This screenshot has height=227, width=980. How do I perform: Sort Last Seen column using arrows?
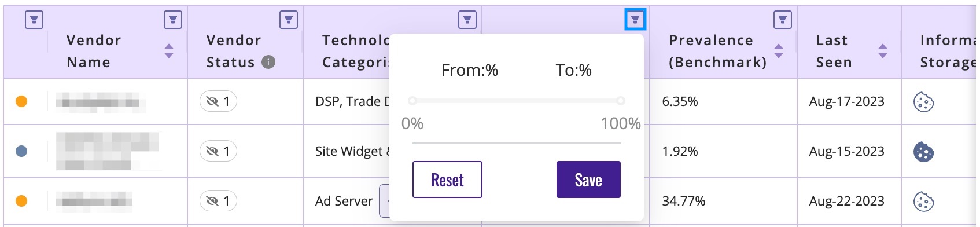tap(883, 51)
